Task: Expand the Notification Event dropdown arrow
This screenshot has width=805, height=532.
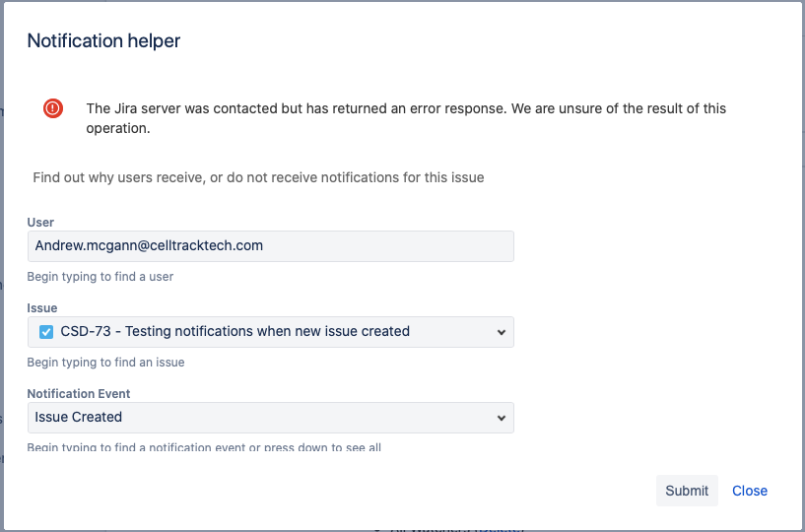Action: pyautogui.click(x=502, y=418)
